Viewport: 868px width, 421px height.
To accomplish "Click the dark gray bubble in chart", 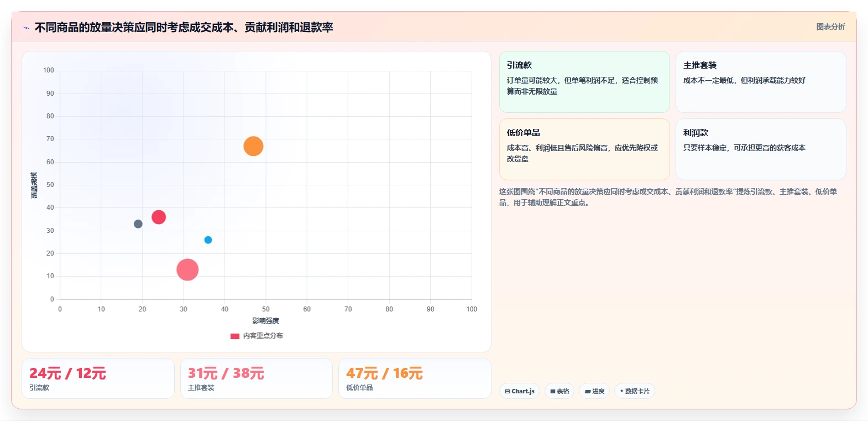I will click(138, 224).
